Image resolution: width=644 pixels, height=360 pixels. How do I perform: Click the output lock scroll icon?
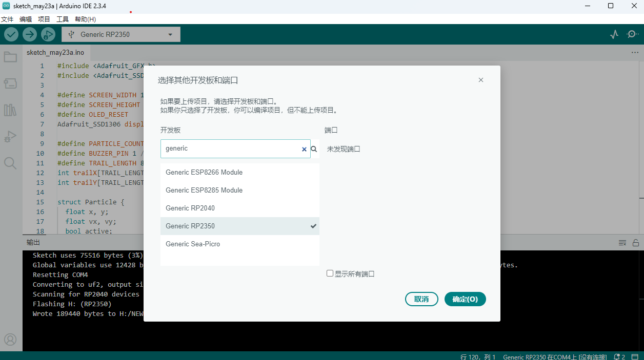[x=636, y=243]
